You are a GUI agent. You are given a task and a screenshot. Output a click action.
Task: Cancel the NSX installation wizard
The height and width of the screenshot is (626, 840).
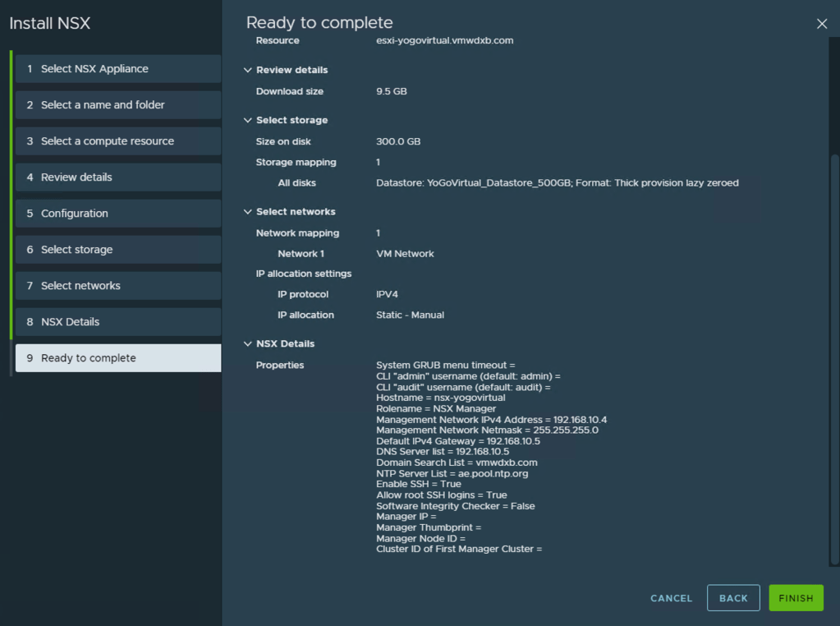point(671,598)
